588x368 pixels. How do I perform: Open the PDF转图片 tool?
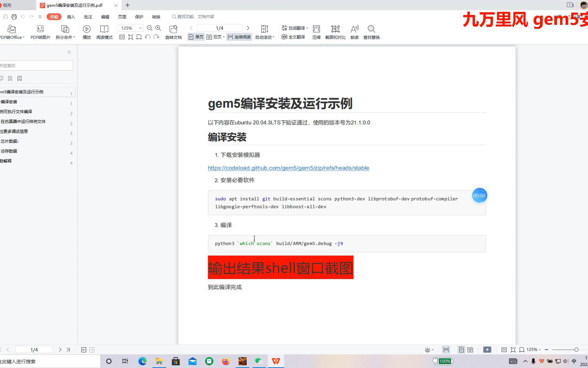[40, 32]
